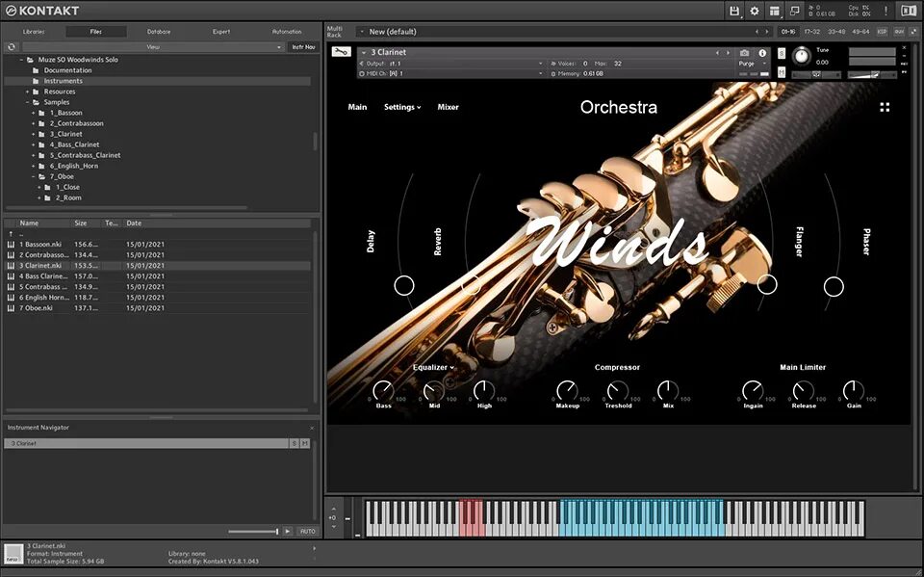
Task: Open the save/files menu disk icon
Action: click(734, 11)
